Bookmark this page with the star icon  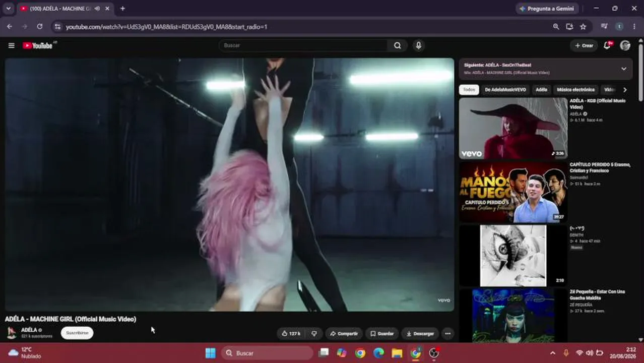(x=583, y=27)
